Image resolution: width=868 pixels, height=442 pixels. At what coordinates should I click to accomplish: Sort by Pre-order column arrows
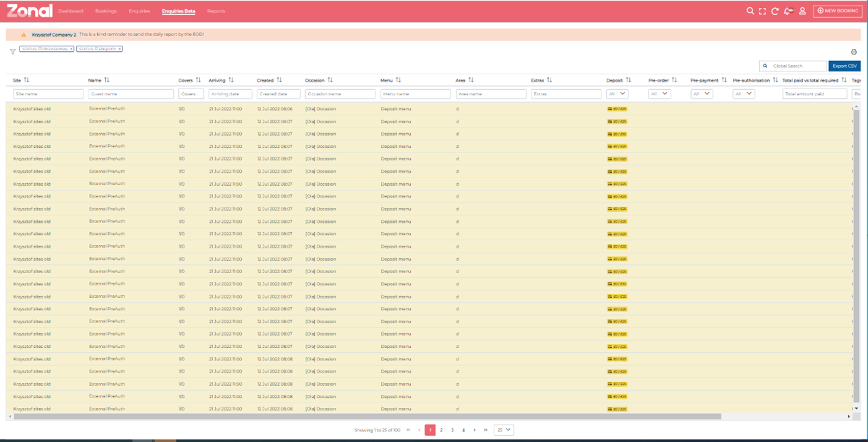674,80
